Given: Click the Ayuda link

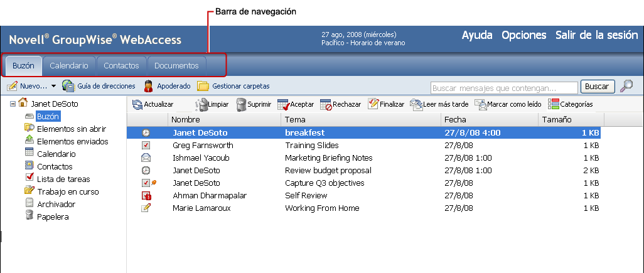Looking at the screenshot, I should pos(477,35).
